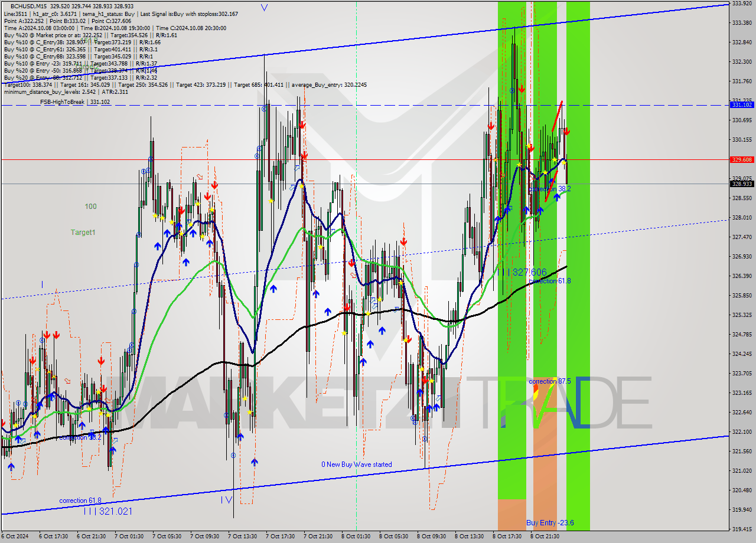Select the 321.020 price scale value
This screenshot has width=756, height=543.
pyautogui.click(x=742, y=470)
